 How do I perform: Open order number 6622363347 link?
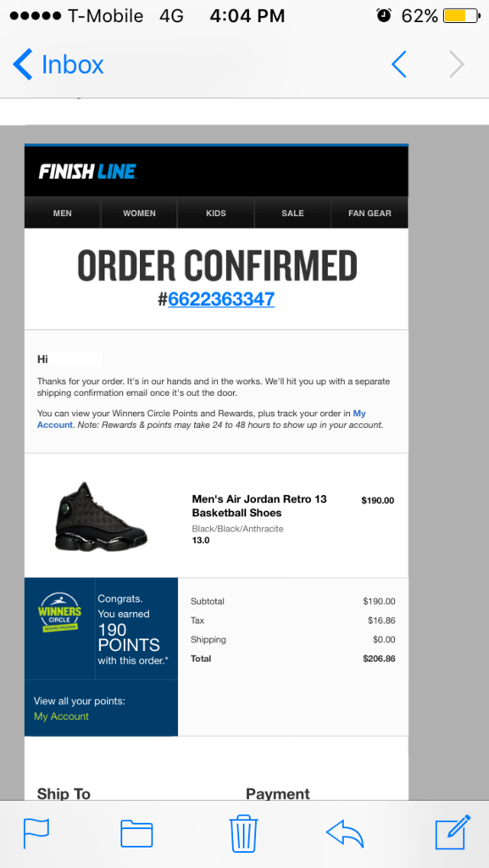pos(221,299)
